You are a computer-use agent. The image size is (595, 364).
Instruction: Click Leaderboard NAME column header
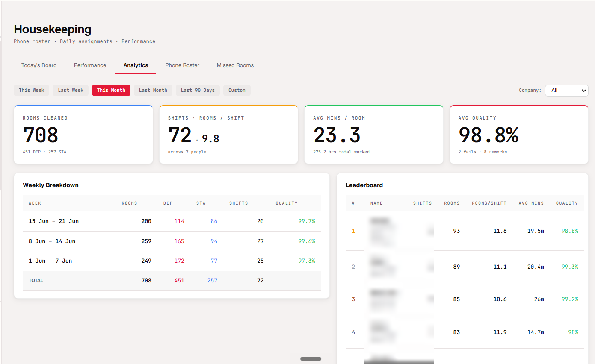pyautogui.click(x=376, y=203)
